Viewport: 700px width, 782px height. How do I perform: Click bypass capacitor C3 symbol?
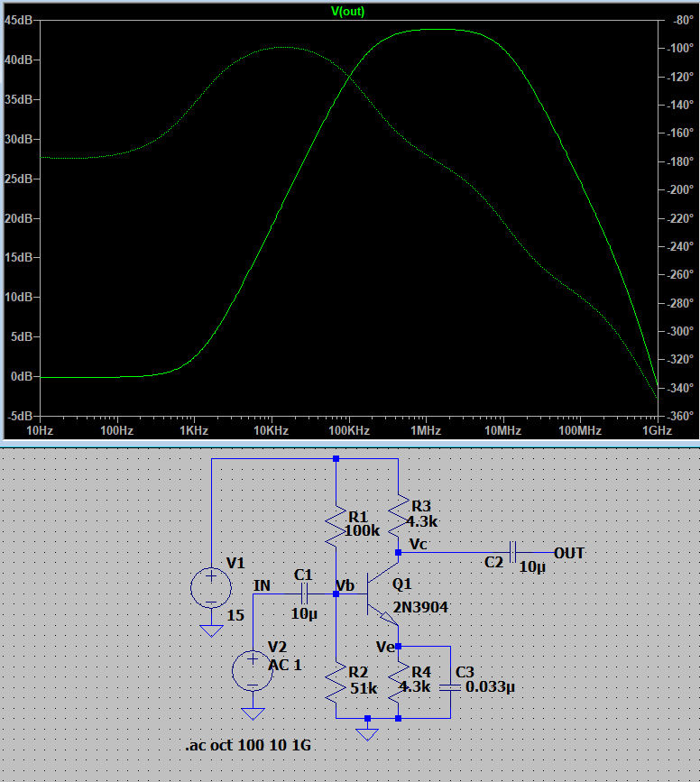click(x=449, y=687)
